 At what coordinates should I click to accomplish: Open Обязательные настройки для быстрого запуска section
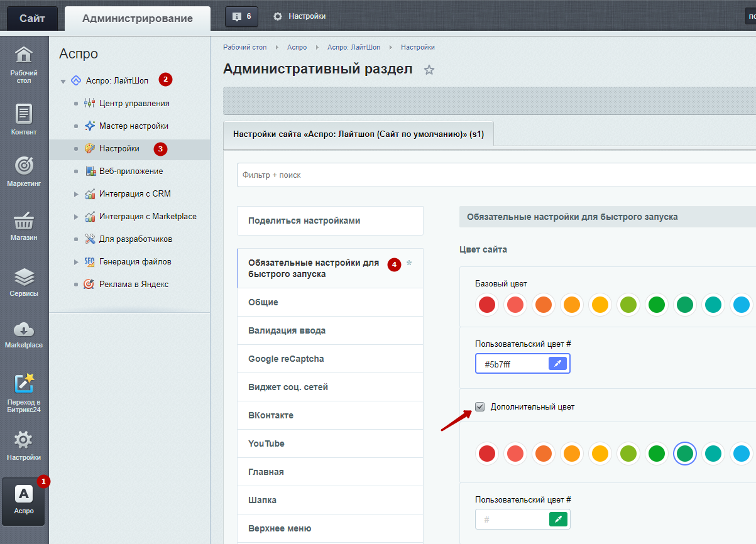point(330,268)
